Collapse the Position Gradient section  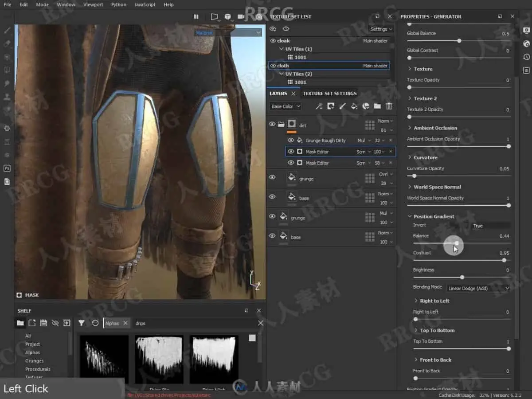click(410, 217)
